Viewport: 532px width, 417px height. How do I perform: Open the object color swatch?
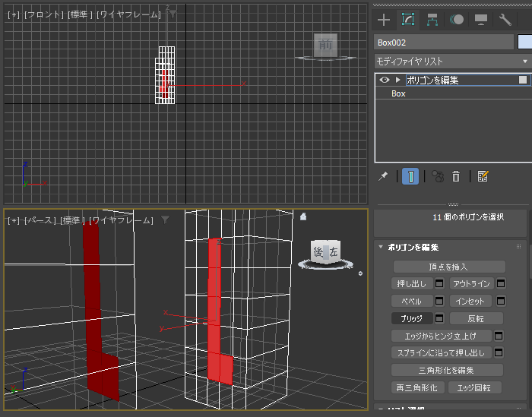coord(524,43)
